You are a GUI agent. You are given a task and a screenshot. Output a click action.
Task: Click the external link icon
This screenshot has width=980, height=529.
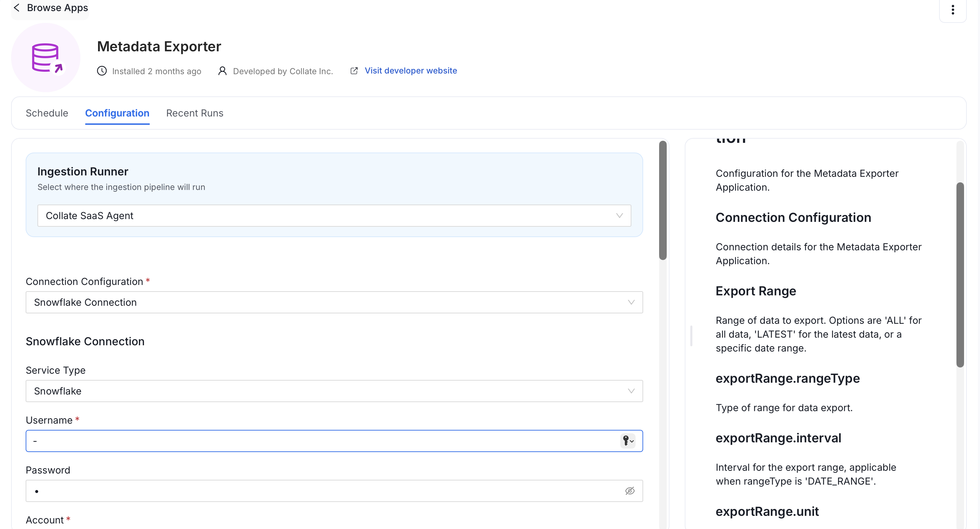coord(354,71)
